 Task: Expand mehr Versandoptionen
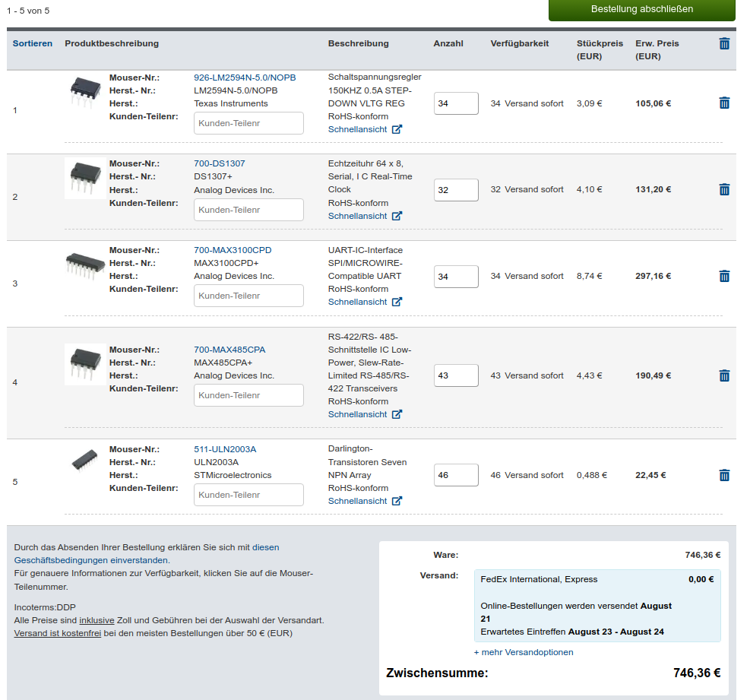coord(524,652)
